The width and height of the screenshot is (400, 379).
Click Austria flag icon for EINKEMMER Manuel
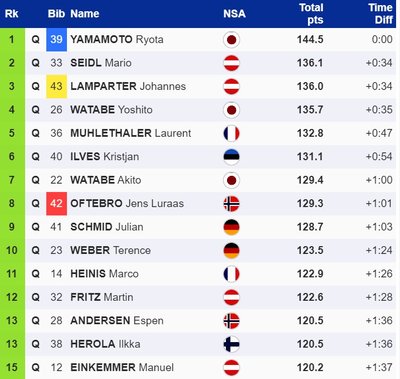pos(231,368)
